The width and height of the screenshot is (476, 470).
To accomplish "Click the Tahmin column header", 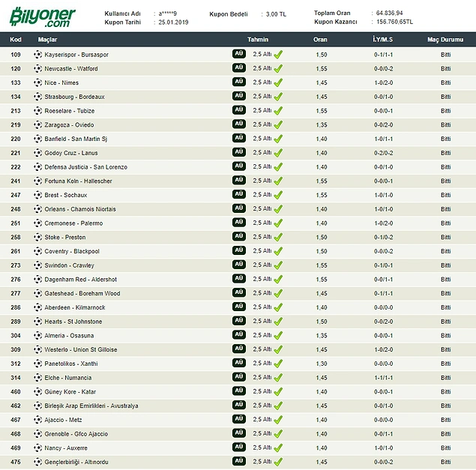I will pos(258,40).
